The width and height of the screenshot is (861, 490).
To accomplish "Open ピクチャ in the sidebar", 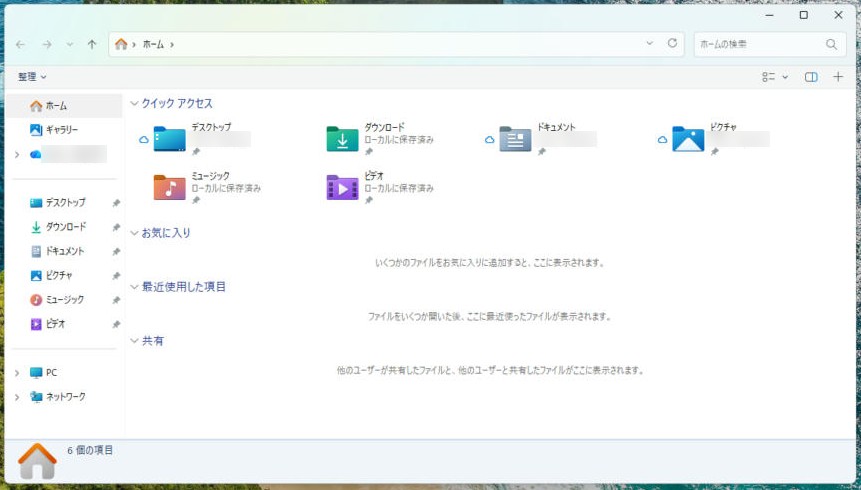I will coord(51,276).
